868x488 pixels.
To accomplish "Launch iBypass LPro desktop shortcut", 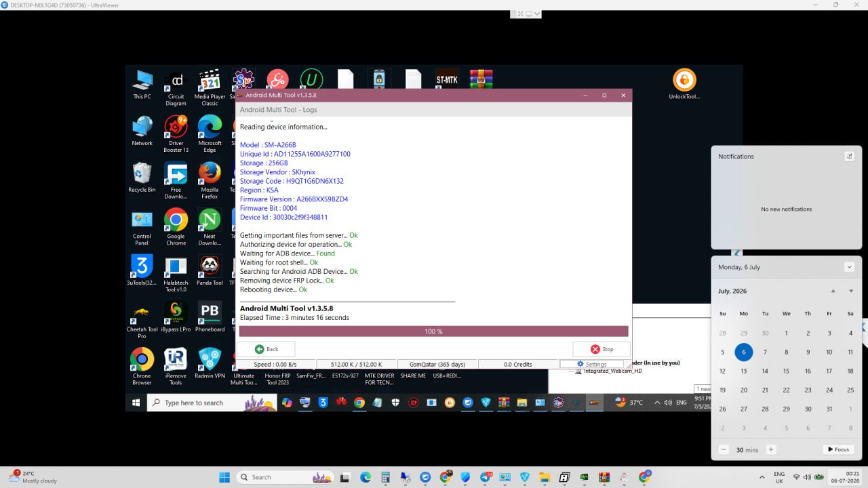I will click(176, 317).
